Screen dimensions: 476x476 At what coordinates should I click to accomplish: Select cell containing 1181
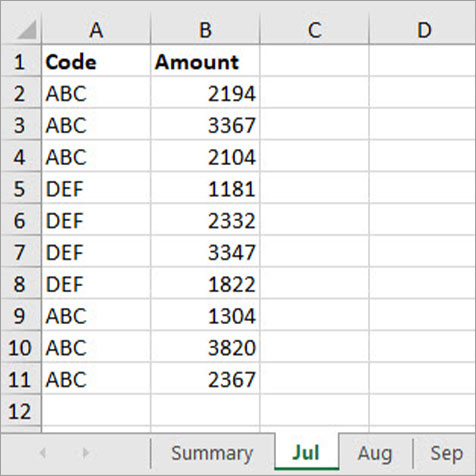[205, 188]
